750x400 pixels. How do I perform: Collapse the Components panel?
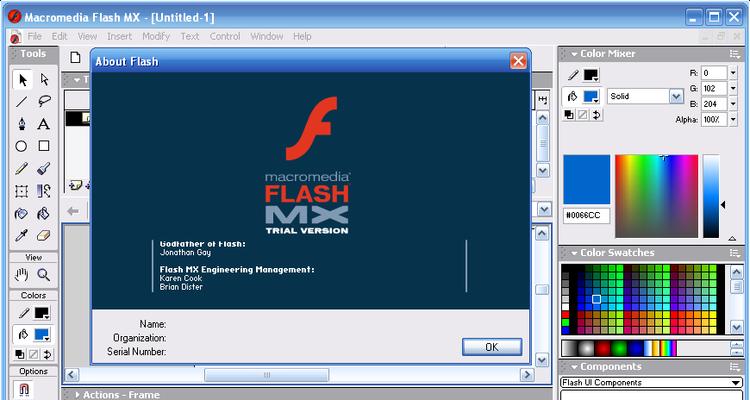tap(574, 367)
